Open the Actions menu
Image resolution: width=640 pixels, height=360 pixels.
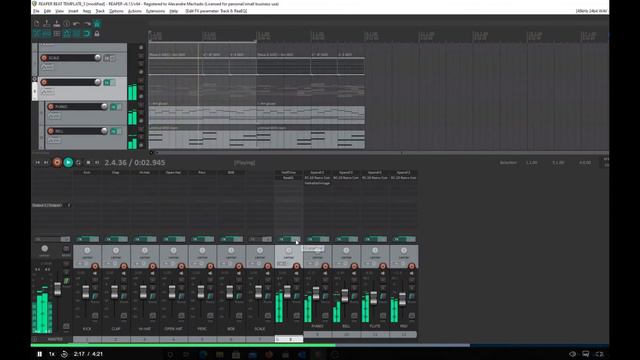tap(135, 11)
